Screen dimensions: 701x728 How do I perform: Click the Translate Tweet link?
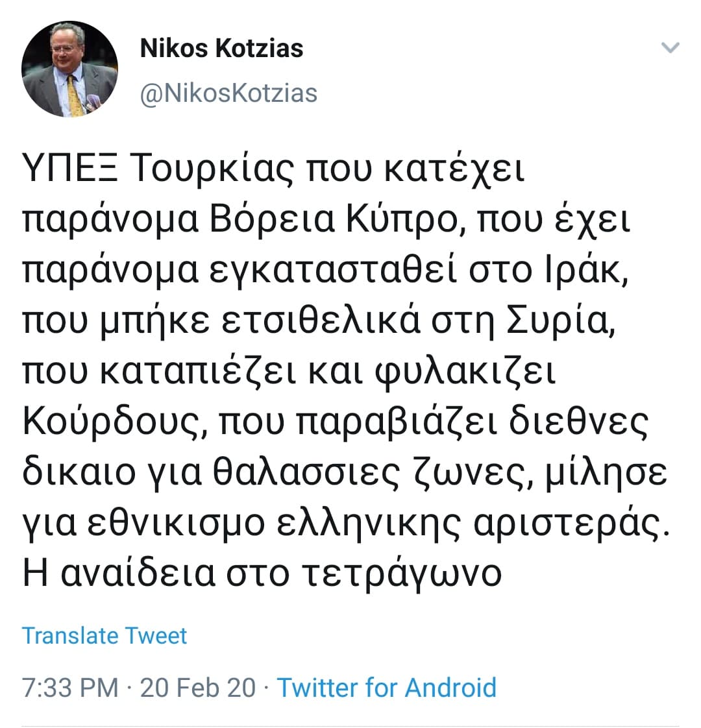[105, 635]
